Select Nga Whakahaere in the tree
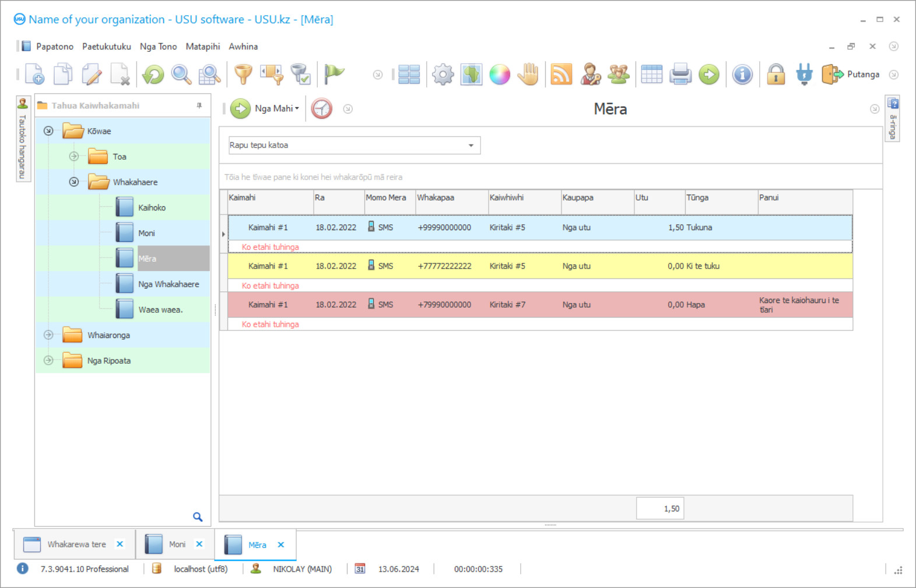Viewport: 916px width, 588px height. [169, 284]
